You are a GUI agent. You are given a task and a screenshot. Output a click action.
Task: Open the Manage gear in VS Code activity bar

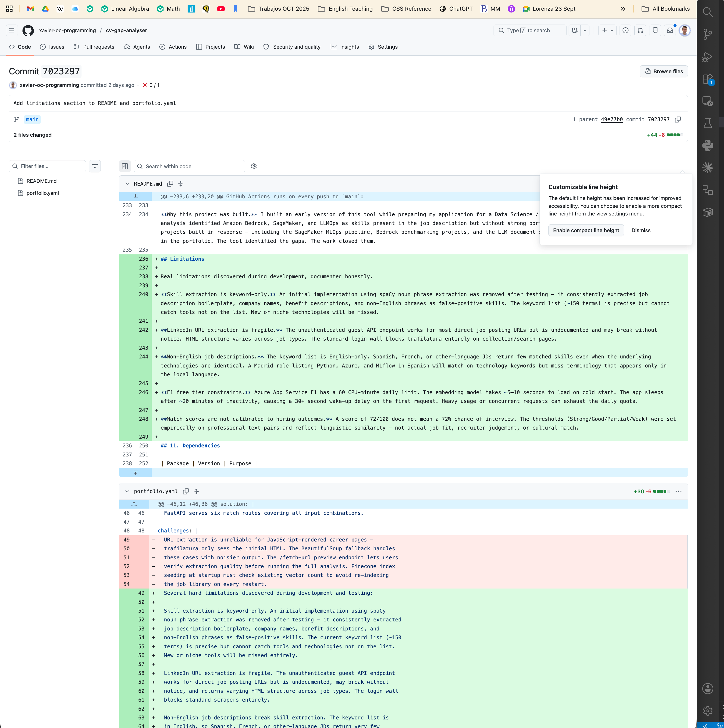[708, 711]
